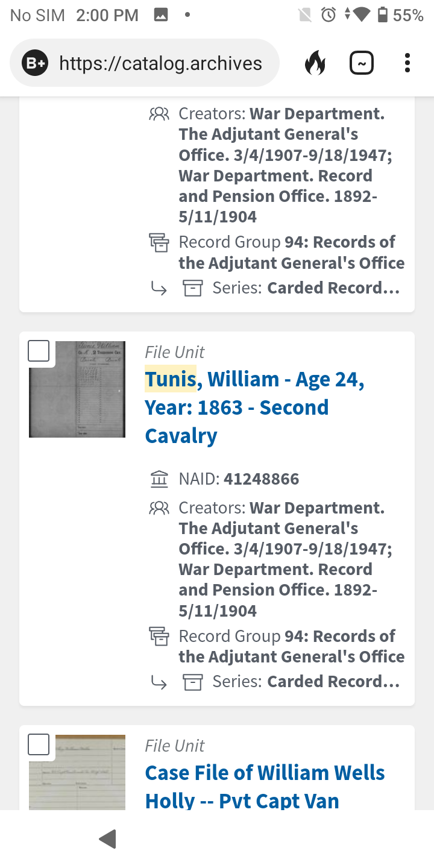The height and width of the screenshot is (868, 434).
Task: Open the tab switcher square icon
Action: click(x=362, y=63)
